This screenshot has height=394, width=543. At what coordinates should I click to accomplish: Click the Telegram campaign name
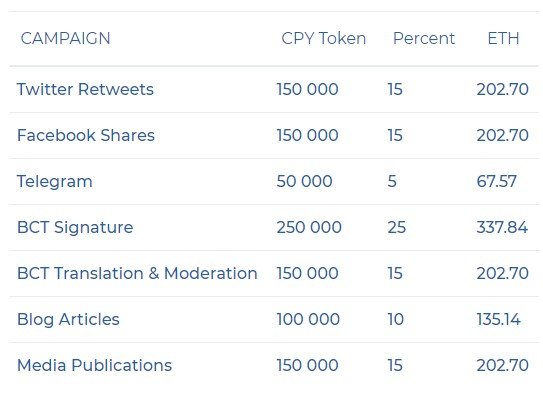point(55,181)
